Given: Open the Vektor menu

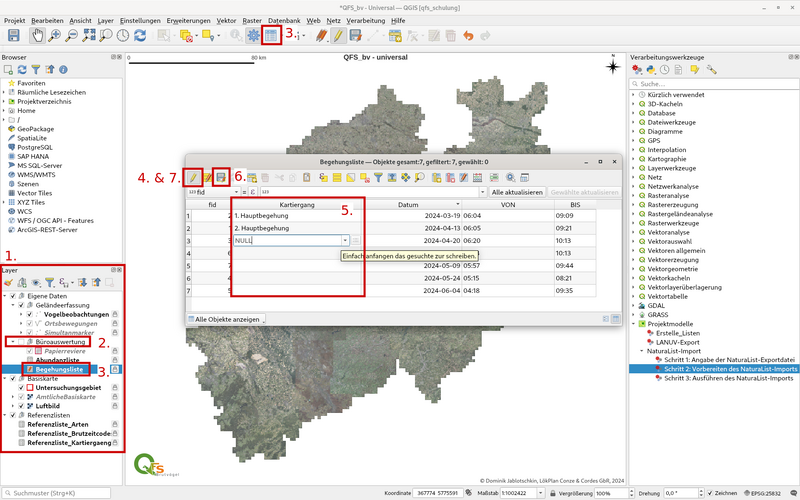Looking at the screenshot, I should (x=226, y=20).
